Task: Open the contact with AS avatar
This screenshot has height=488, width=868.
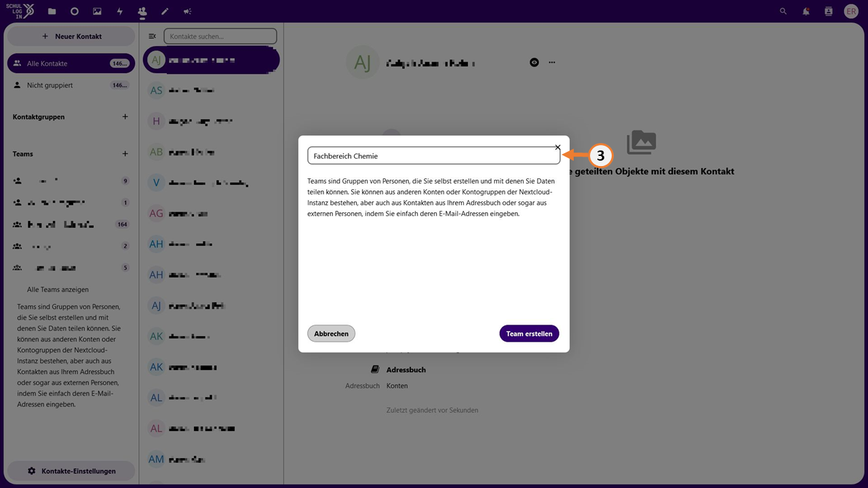Action: coord(212,91)
